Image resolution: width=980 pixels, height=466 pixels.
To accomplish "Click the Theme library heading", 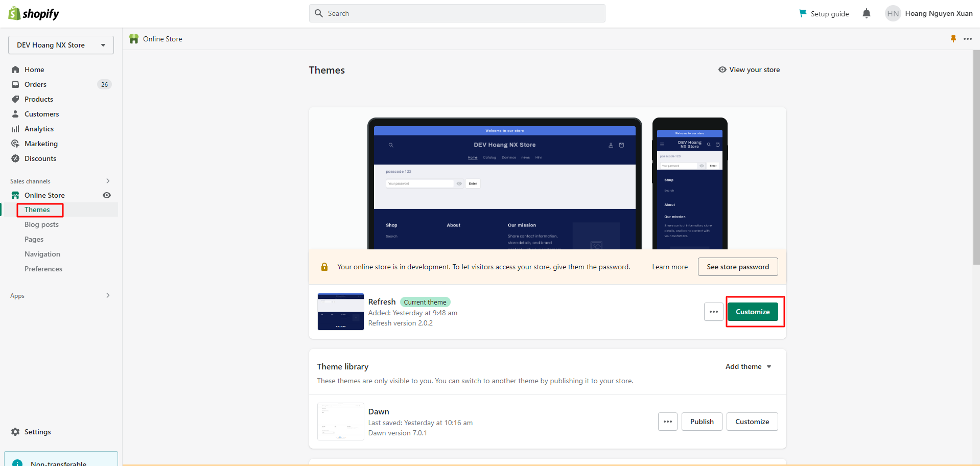I will [x=343, y=366].
